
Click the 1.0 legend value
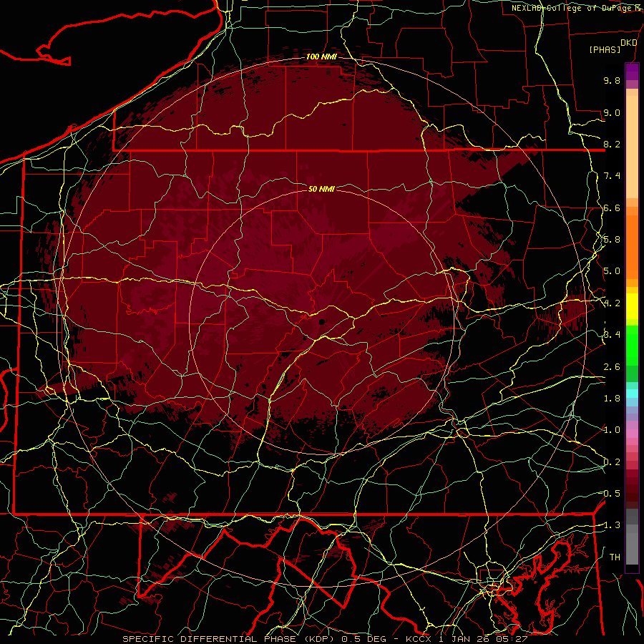coord(612,430)
